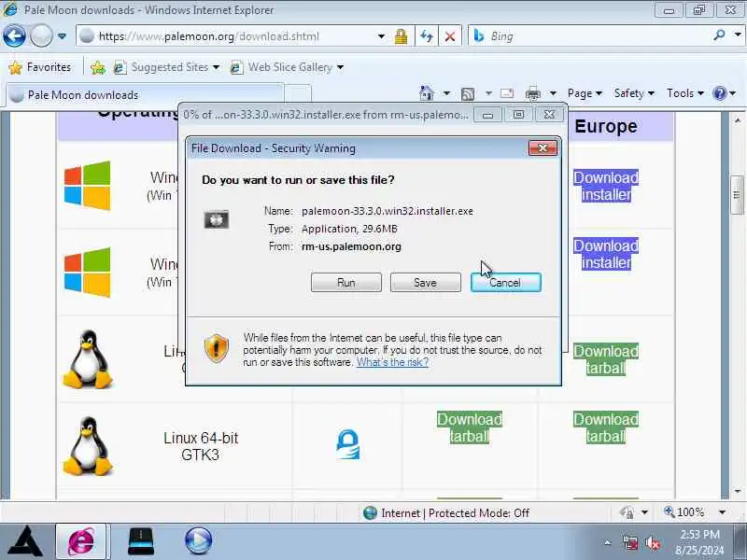Screen dimensions: 747x560
Task: Open search provider dropdown arrow
Action: [x=738, y=35]
